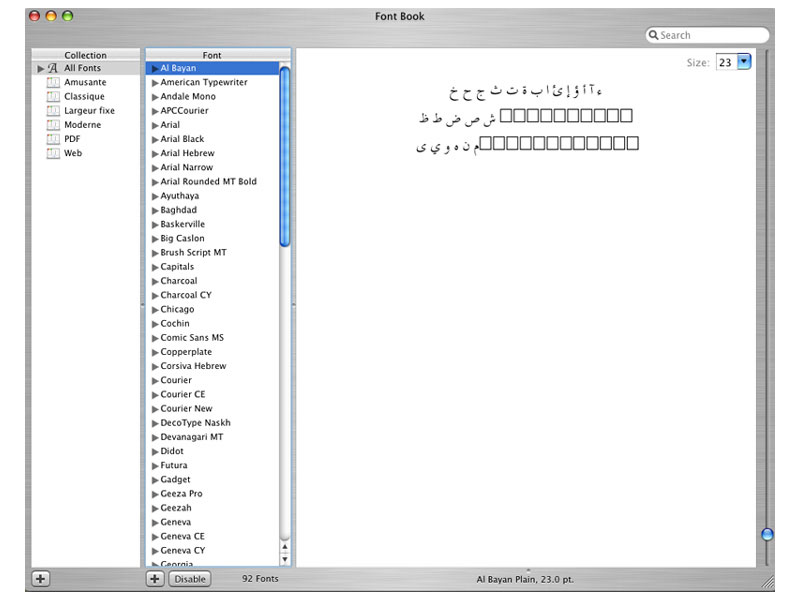Select the Geezah font
This screenshot has height=600, width=800.
coord(176,508)
